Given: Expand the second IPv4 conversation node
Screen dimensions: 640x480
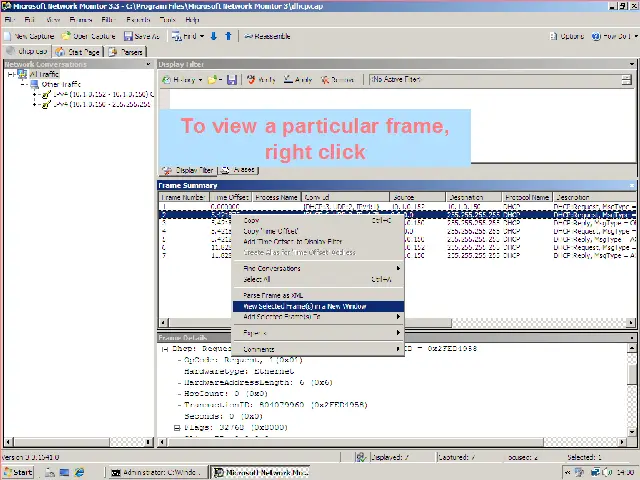Looking at the screenshot, I should (35, 104).
